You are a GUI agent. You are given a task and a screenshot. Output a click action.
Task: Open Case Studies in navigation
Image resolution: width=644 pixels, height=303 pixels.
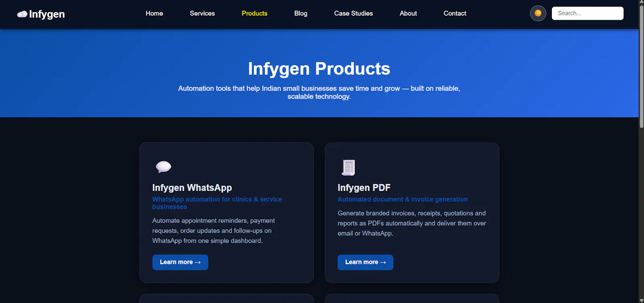pyautogui.click(x=353, y=13)
